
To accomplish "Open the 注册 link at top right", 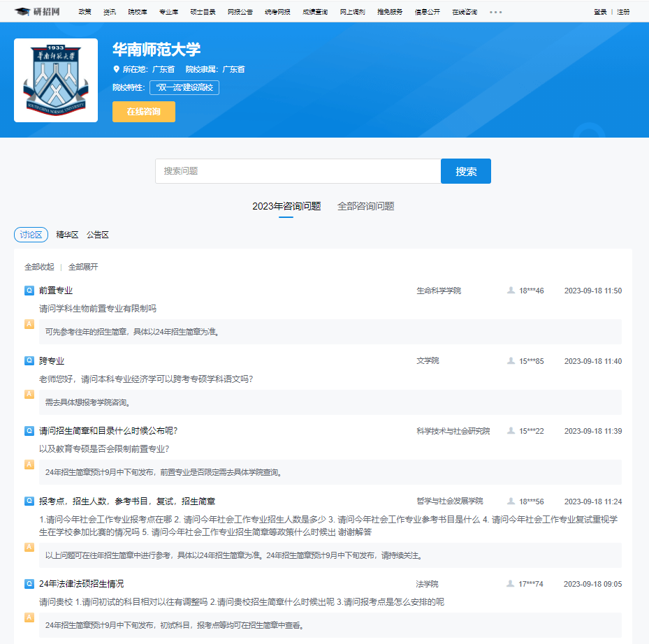I will [x=623, y=11].
